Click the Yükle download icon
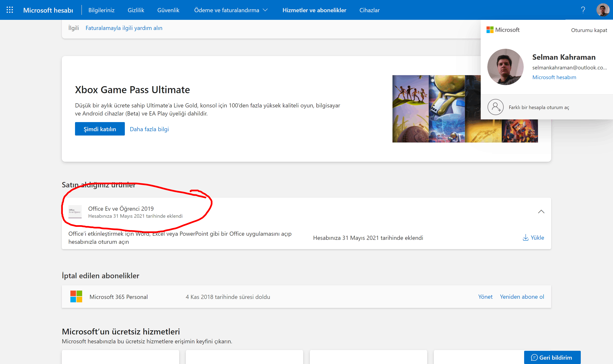Viewport: 613px width, 364px height. click(525, 237)
